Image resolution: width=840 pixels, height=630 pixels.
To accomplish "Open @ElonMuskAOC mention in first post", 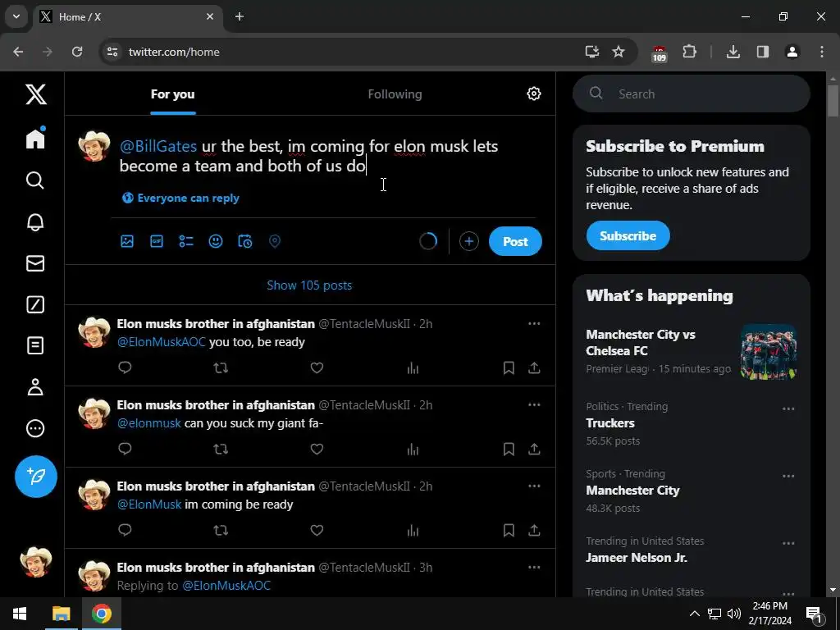I will coord(162,342).
